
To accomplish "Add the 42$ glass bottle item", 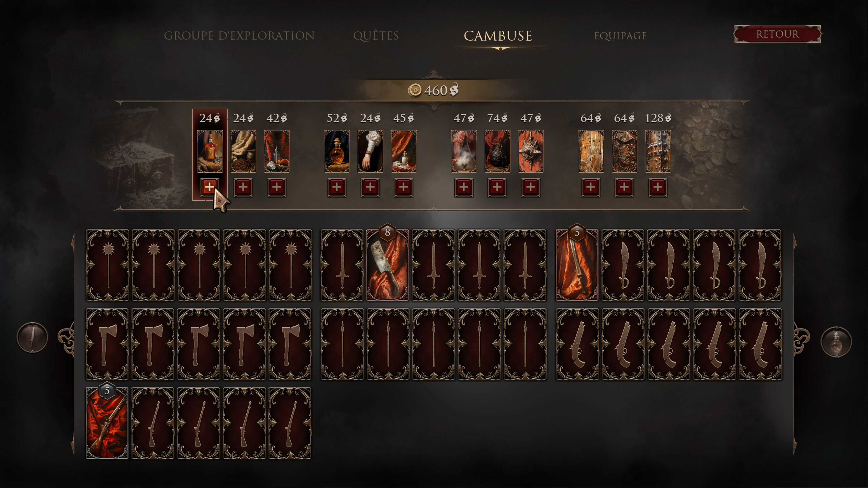I will (276, 187).
